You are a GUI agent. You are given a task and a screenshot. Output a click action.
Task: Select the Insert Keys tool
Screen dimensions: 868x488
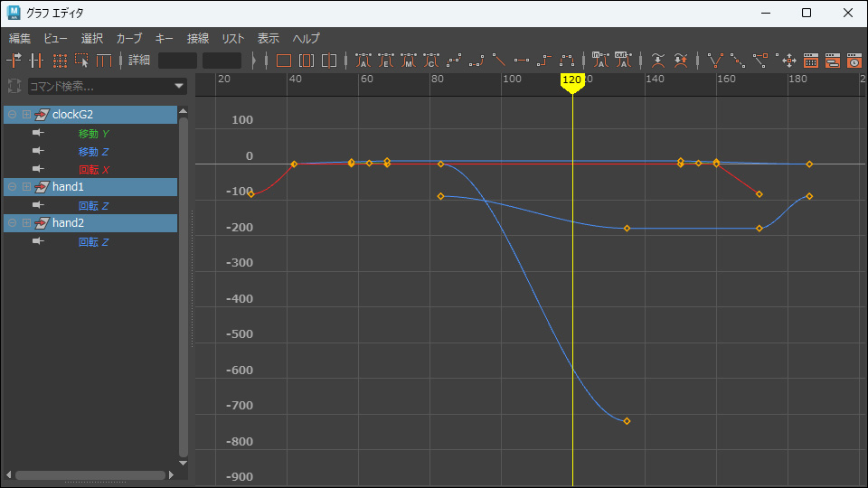pos(36,61)
